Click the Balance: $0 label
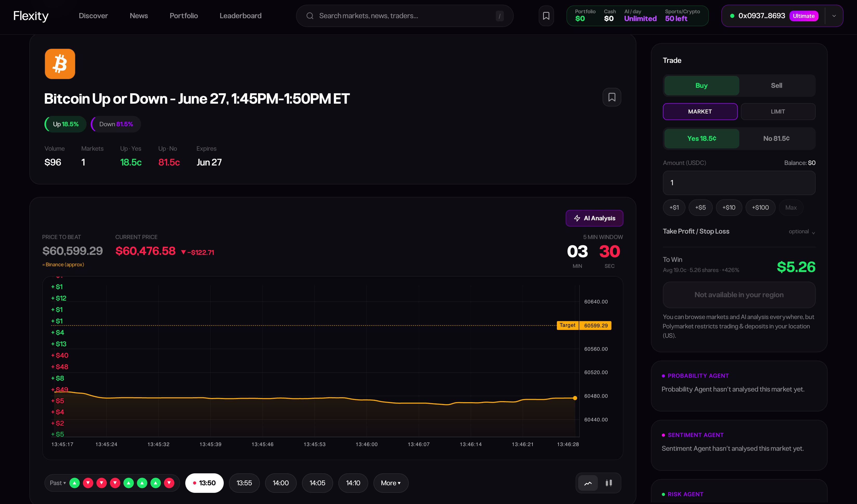The image size is (857, 504). click(x=800, y=163)
